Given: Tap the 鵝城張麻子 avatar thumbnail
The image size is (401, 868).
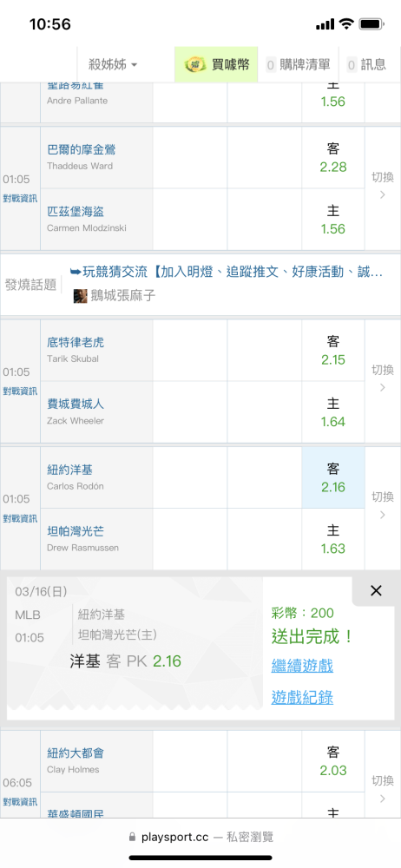Looking at the screenshot, I should pos(81,296).
